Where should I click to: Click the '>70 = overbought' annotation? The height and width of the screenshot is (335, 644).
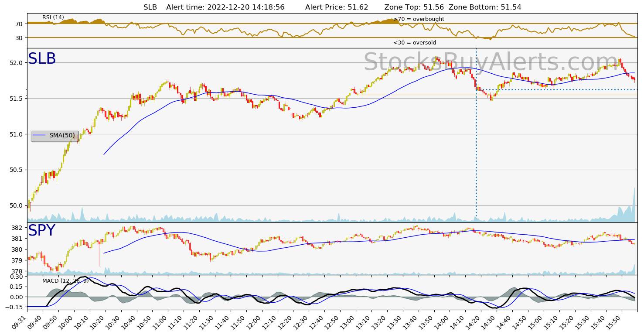click(x=419, y=19)
